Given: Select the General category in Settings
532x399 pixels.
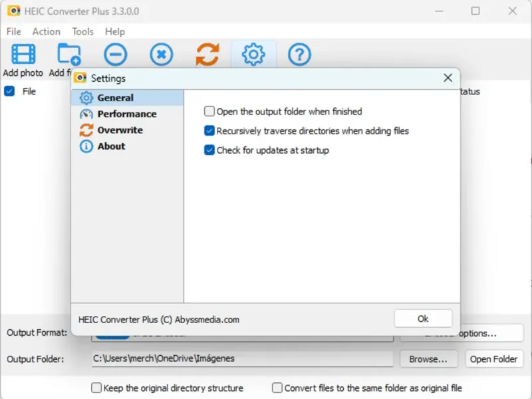Looking at the screenshot, I should (128, 98).
